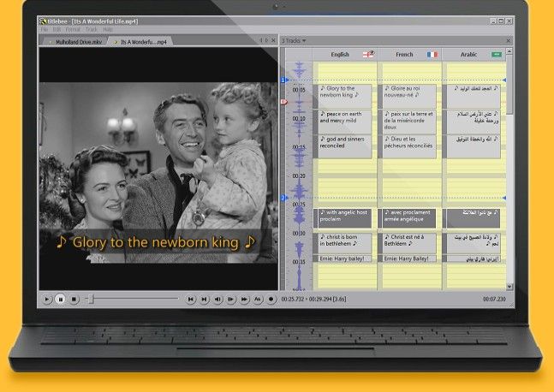Image resolution: width=554 pixels, height=392 pixels.
Task: Select French cue 'paix sur la terre et de la miséricorde'
Action: (407, 122)
